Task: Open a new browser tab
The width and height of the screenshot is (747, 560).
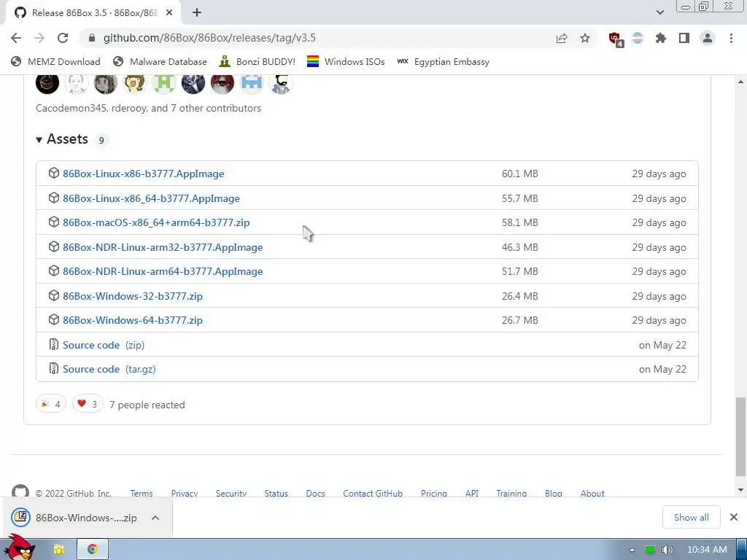Action: coord(197,13)
